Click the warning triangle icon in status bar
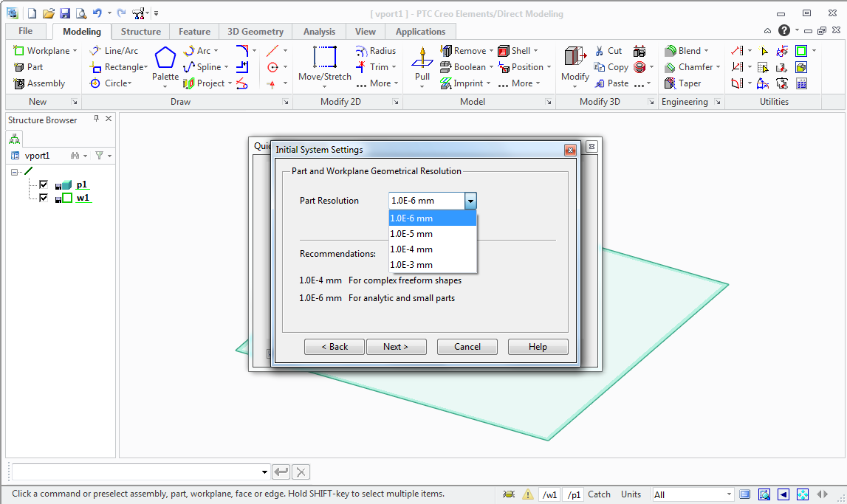847x504 pixels. [528, 494]
